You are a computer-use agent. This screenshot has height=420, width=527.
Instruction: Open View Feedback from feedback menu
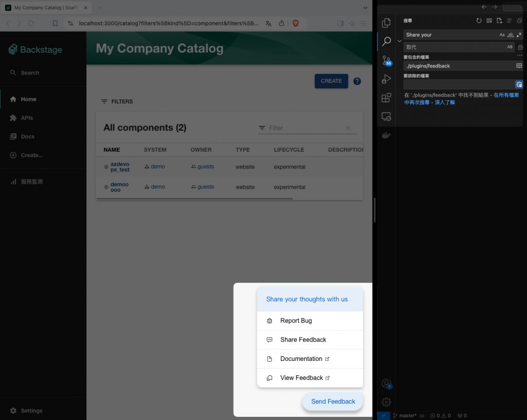pyautogui.click(x=310, y=378)
